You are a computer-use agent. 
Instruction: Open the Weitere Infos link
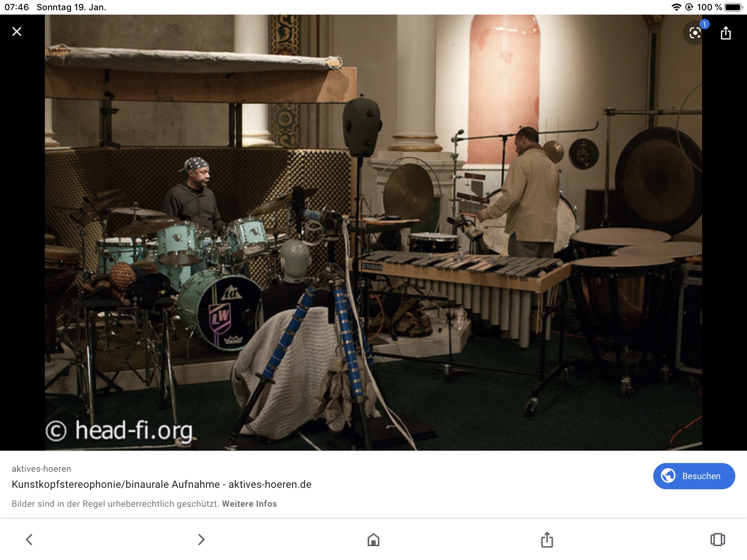point(249,504)
